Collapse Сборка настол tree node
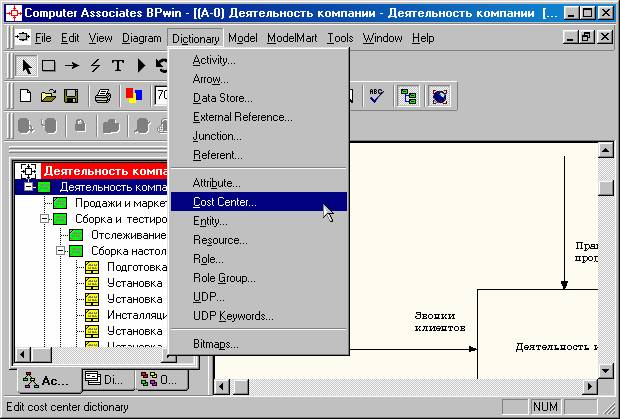The image size is (620, 419). coord(60,251)
